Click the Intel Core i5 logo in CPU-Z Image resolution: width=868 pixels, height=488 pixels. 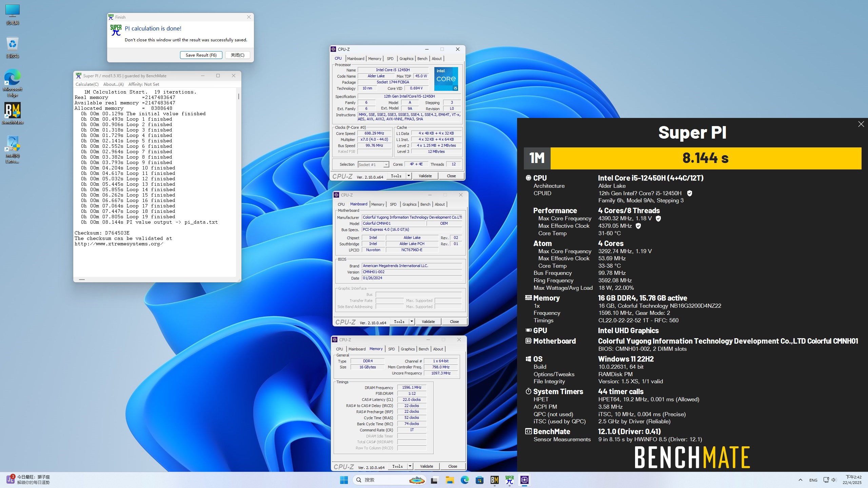pos(446,79)
